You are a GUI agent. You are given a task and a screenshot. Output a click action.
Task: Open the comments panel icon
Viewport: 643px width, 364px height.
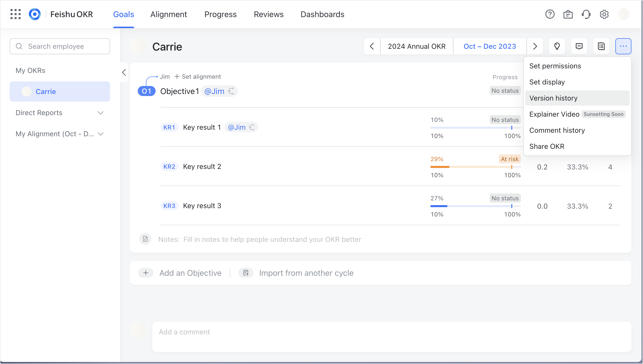(x=579, y=46)
